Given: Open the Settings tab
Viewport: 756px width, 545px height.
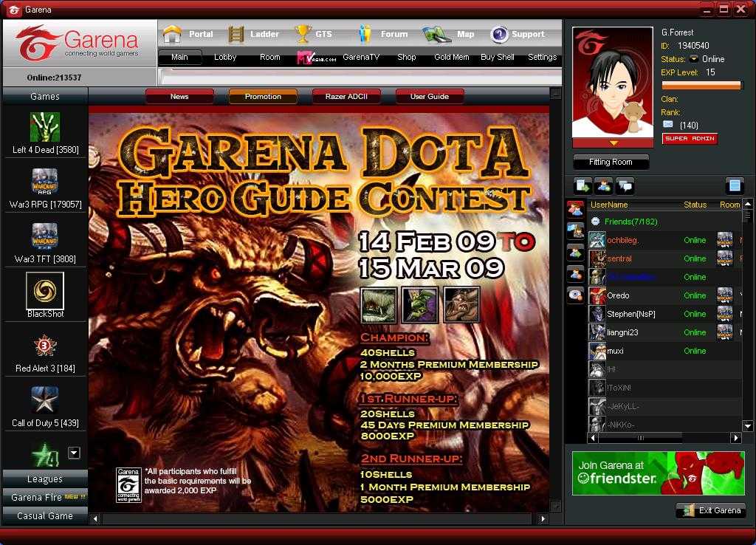Looking at the screenshot, I should pos(543,58).
